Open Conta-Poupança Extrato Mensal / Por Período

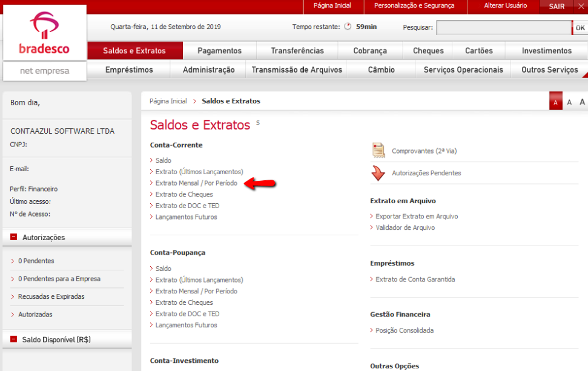pos(196,291)
